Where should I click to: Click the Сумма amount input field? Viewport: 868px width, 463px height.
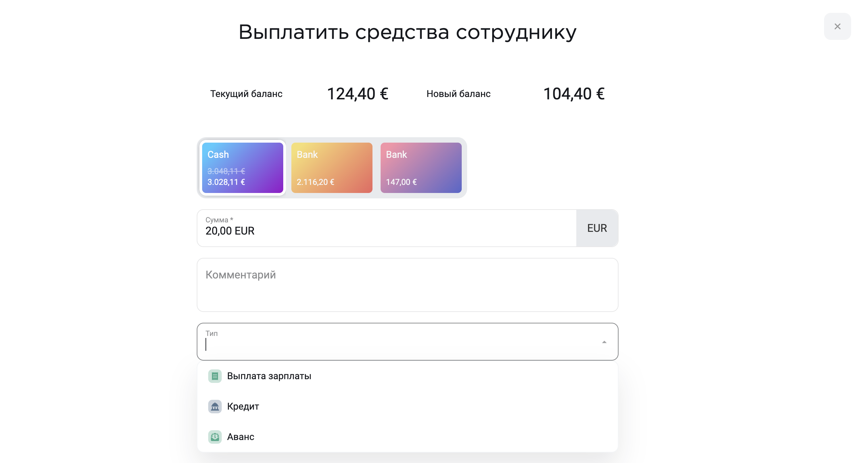[387, 228]
